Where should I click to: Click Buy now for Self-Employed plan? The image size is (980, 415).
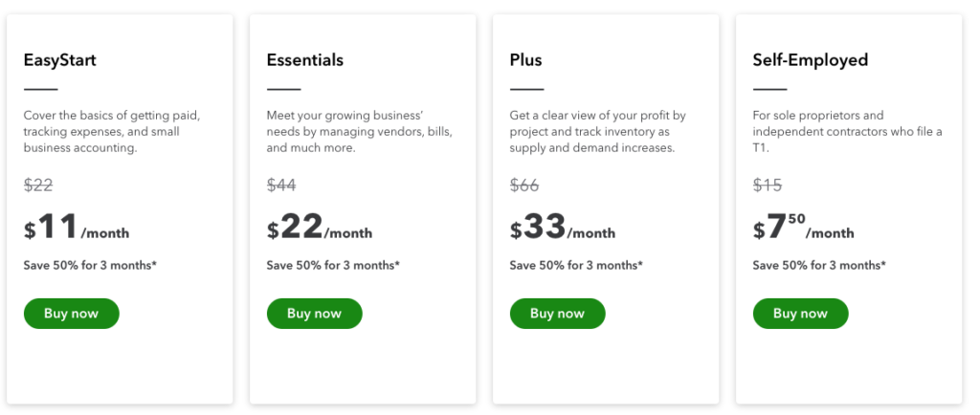click(801, 314)
